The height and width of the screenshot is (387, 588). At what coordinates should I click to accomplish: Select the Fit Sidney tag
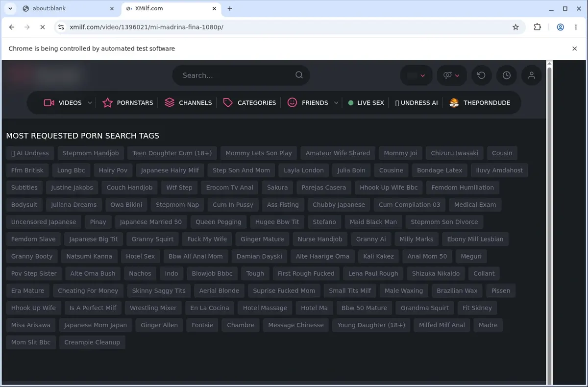(477, 308)
